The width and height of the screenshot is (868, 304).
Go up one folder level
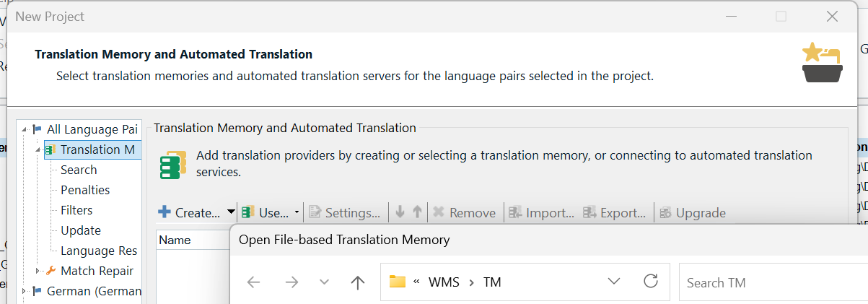pos(357,282)
